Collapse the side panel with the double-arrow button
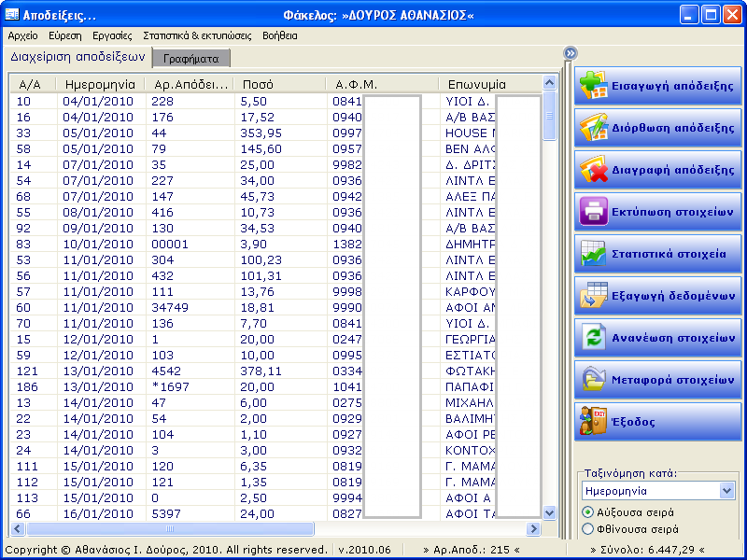 coord(571,53)
